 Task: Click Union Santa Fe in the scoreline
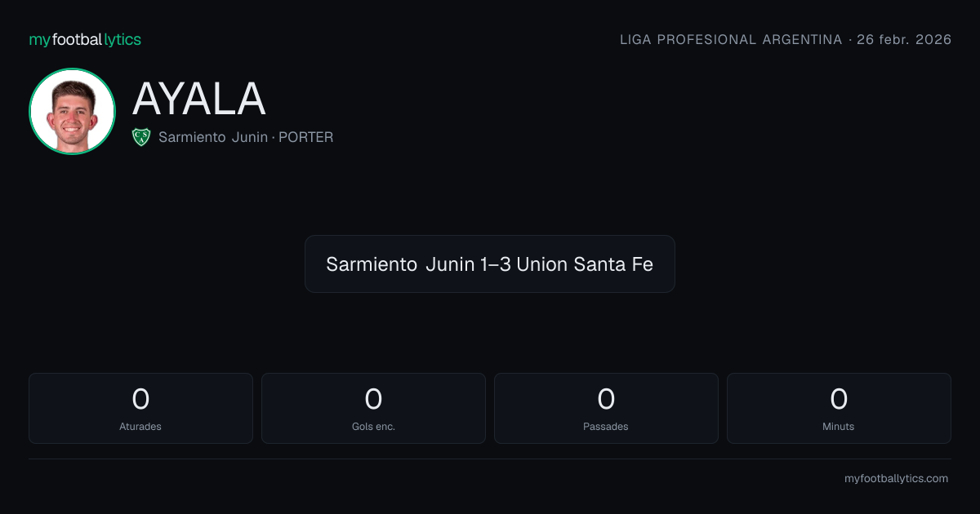pos(585,264)
